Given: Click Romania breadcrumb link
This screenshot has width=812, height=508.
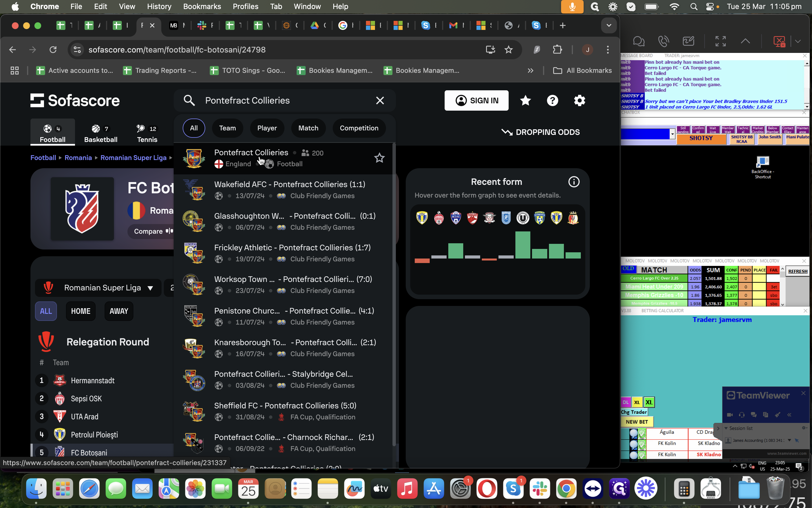Looking at the screenshot, I should pos(78,158).
